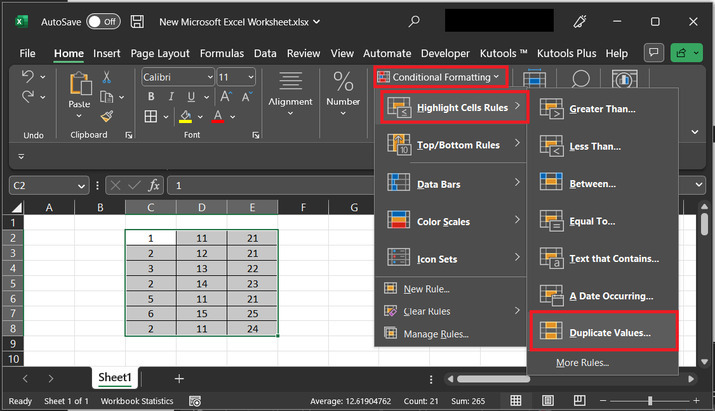Open the search magnifier in title bar
The image size is (715, 411).
click(x=414, y=20)
